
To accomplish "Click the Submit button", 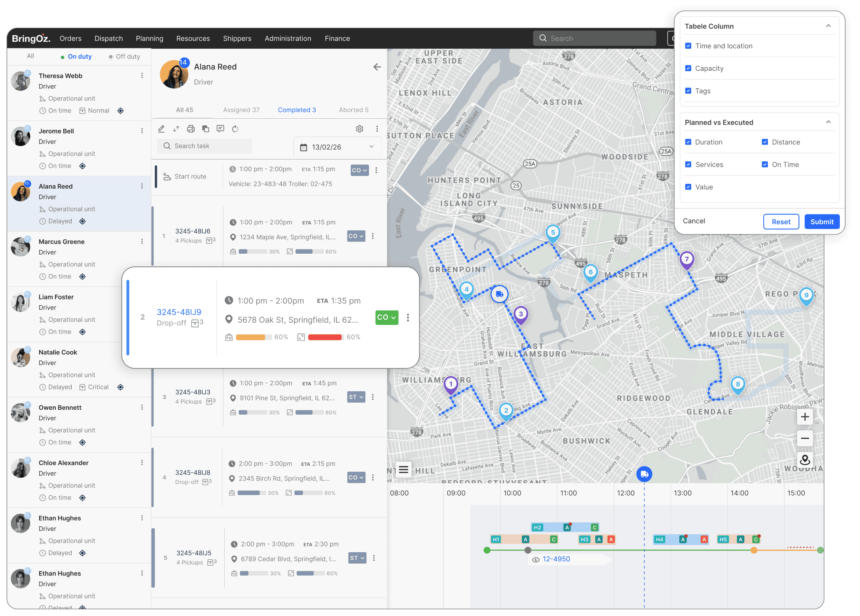I will [x=822, y=222].
